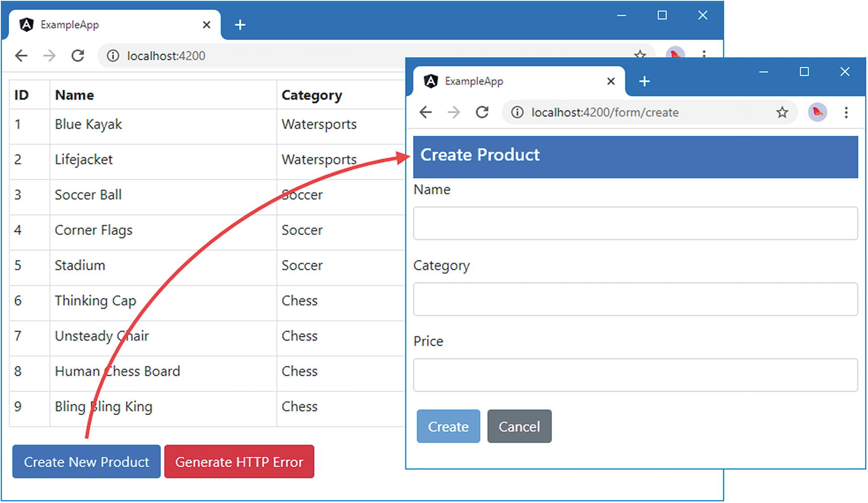Open a new tab in the front window
Image resolution: width=868 pixels, height=503 pixels.
point(644,81)
